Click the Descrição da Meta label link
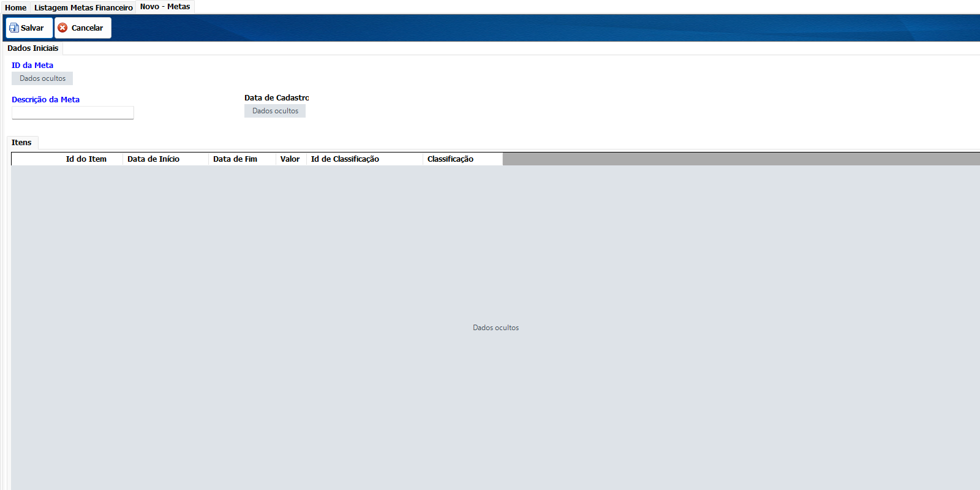The image size is (980, 490). [x=45, y=99]
